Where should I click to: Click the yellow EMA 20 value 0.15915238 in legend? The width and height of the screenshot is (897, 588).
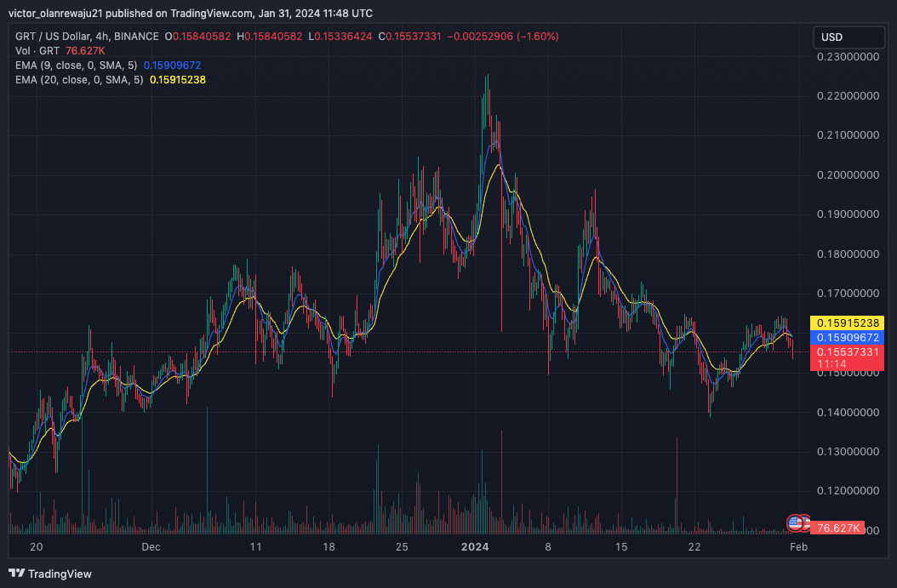coord(177,79)
